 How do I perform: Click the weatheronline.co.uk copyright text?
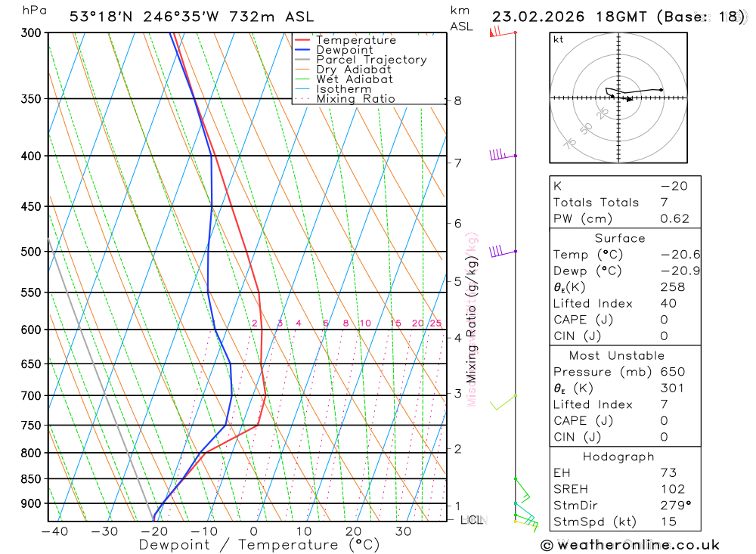pyautogui.click(x=631, y=546)
